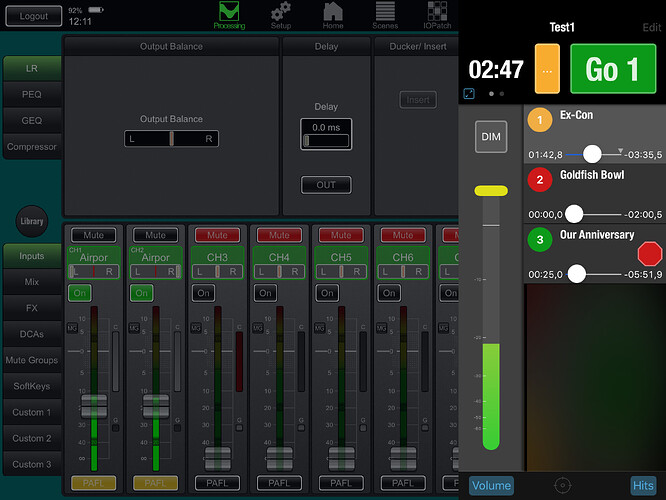Click the Output Balance L-R slider
Viewport: 666px width, 500px height.
coord(172,138)
